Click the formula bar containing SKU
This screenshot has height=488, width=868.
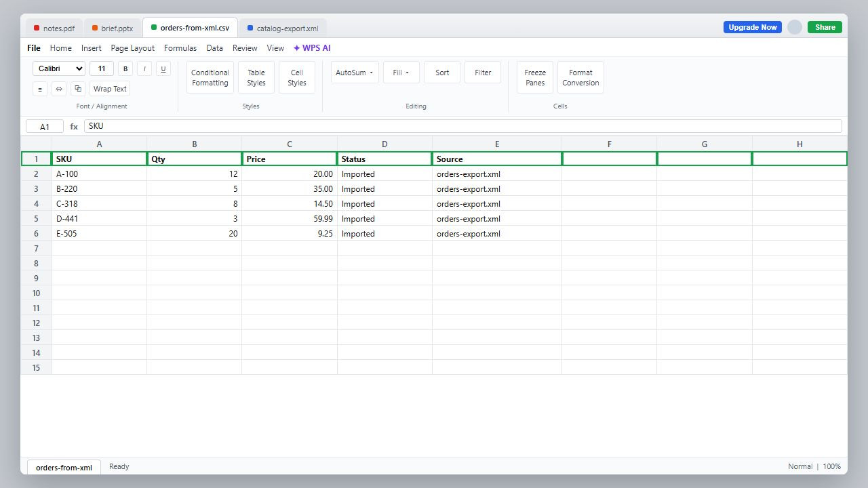click(x=463, y=126)
